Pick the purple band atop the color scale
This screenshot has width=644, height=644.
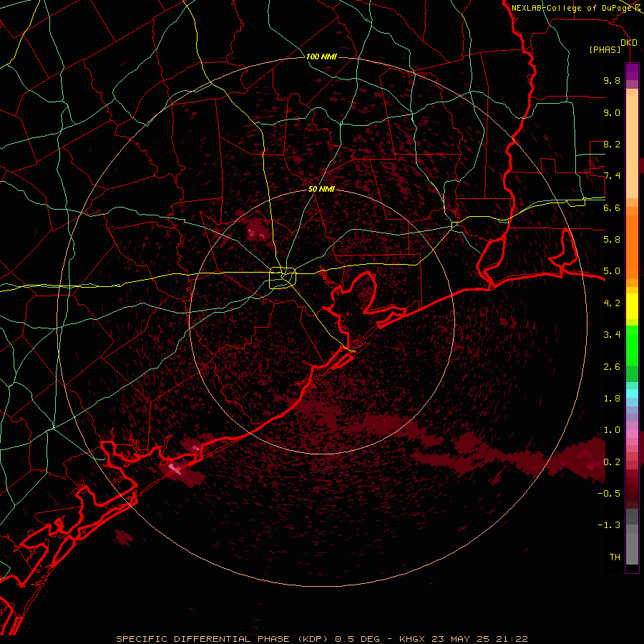(x=632, y=72)
